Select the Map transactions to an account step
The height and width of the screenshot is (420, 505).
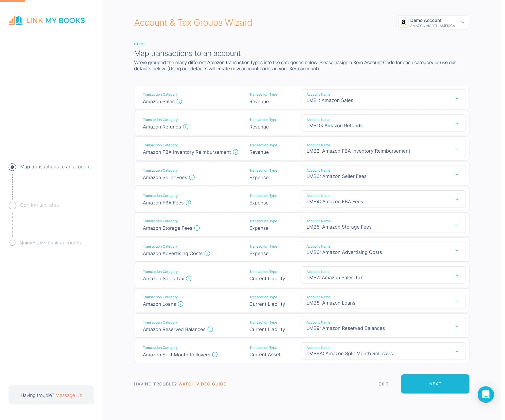[12, 167]
